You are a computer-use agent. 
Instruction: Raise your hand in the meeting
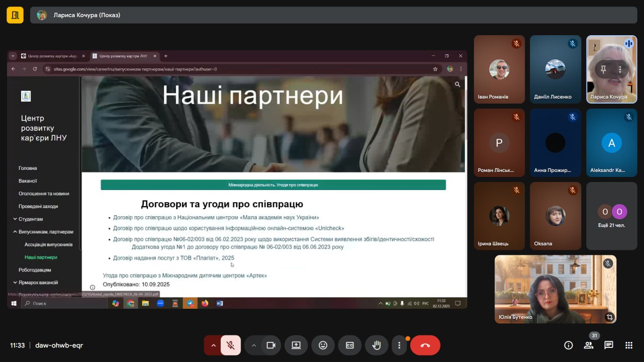pos(376,345)
